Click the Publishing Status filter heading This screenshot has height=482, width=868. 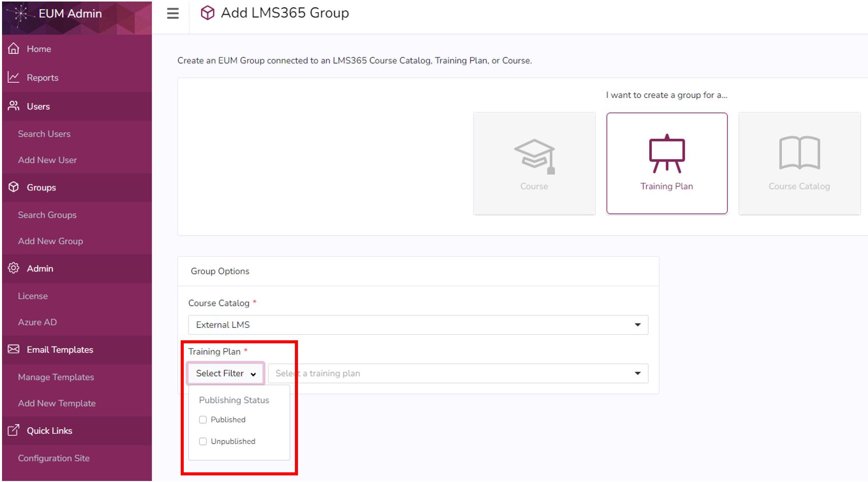(234, 400)
